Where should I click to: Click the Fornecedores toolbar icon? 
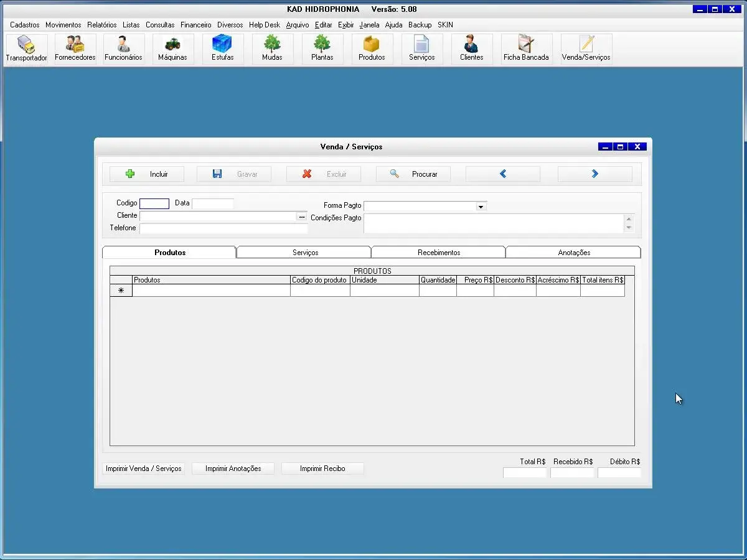[x=75, y=49]
